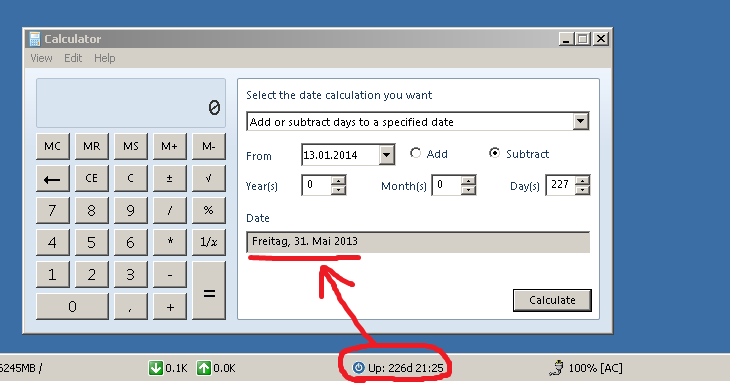Screen dimensions: 732x384
Task: Open the From date picker dropdown arrow
Action: click(387, 155)
